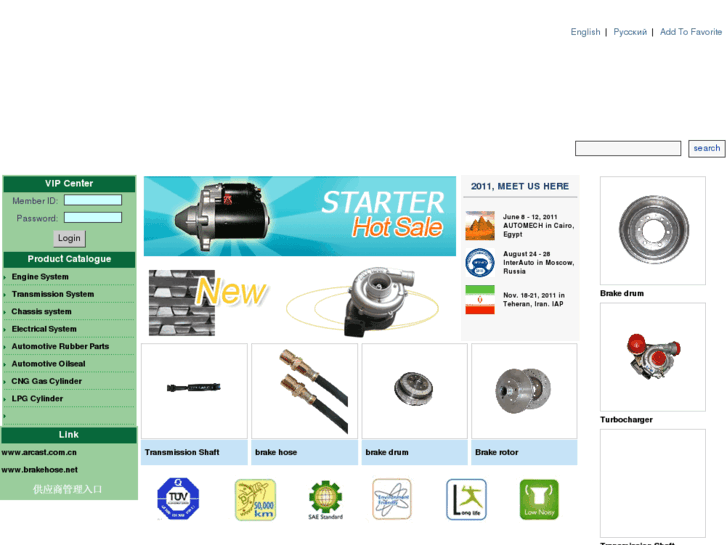Click the Turbocharger caption text

click(x=626, y=420)
